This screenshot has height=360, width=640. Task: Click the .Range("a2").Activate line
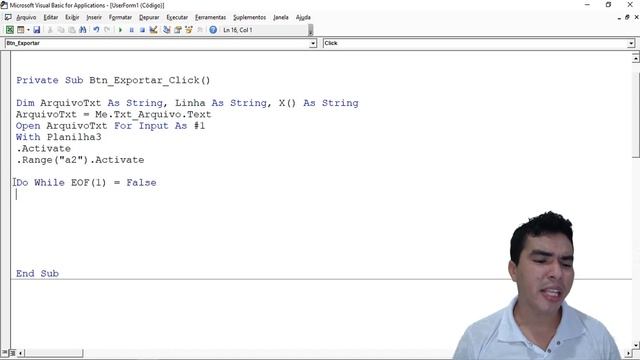(x=80, y=160)
